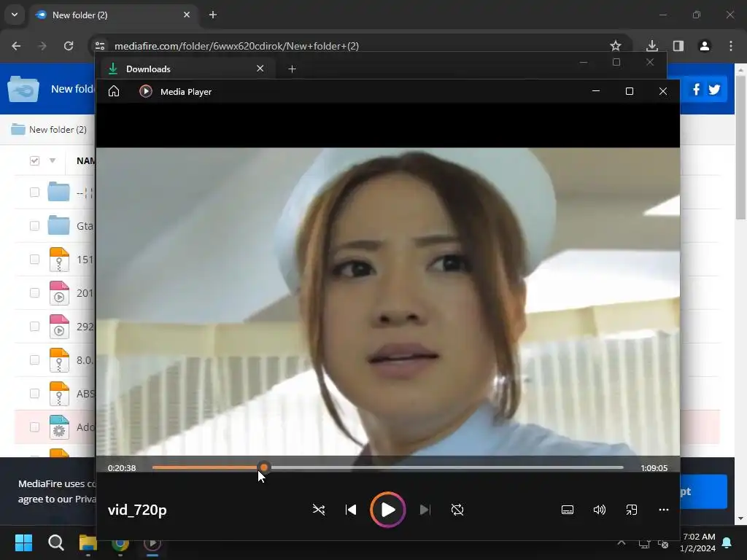Image resolution: width=747 pixels, height=560 pixels.
Task: Close the Downloads tab
Action: point(260,69)
